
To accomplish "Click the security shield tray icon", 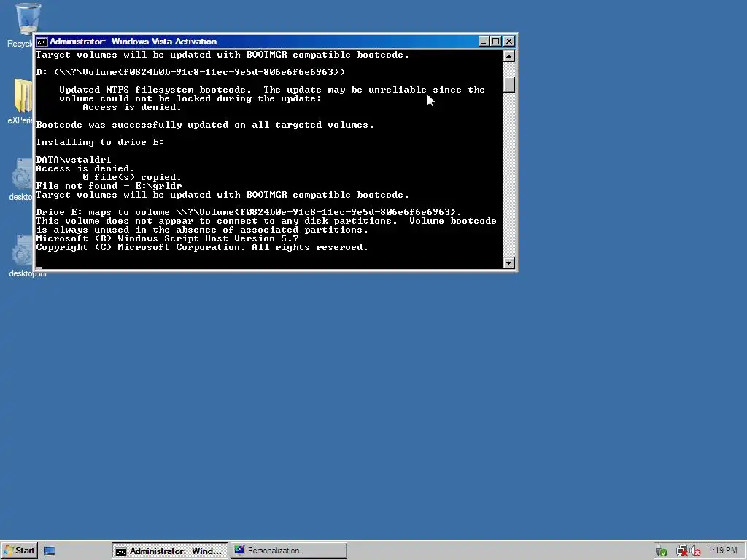I will [x=661, y=551].
